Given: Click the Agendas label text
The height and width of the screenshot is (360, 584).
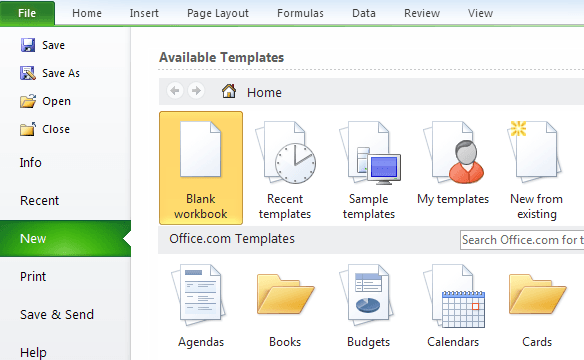Looking at the screenshot, I should 201,342.
